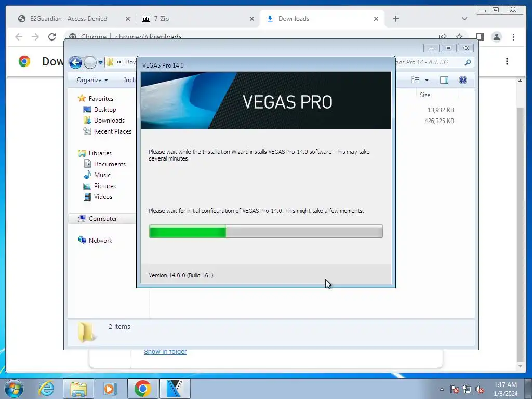Select the Downloads Chrome tab
532x399 pixels.
(x=322, y=19)
